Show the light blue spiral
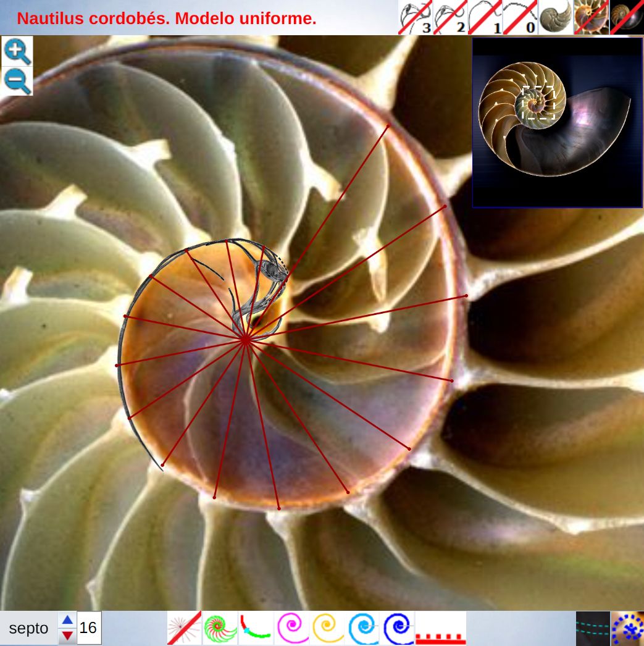 coord(364,628)
